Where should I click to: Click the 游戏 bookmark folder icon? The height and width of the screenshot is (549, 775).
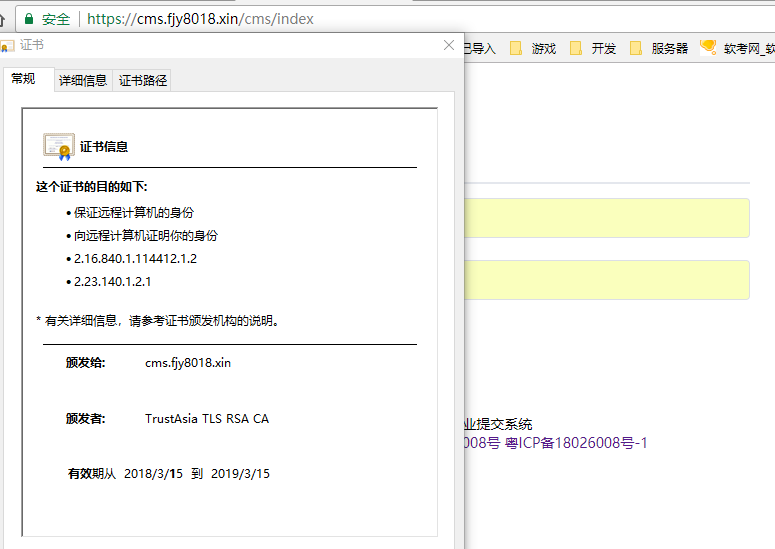pos(516,48)
